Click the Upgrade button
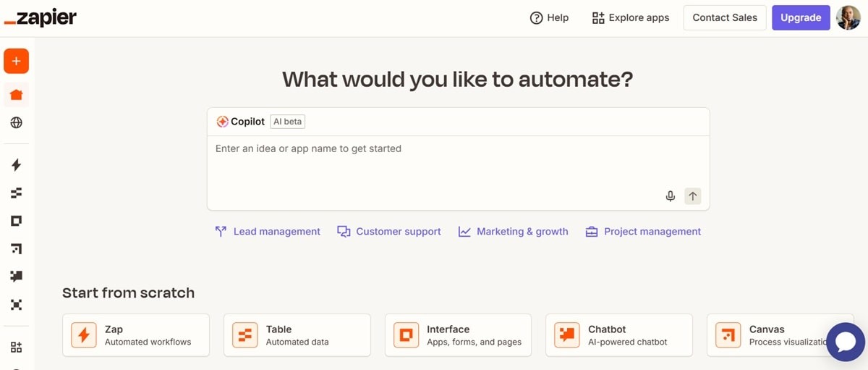The height and width of the screenshot is (370, 868). [801, 18]
